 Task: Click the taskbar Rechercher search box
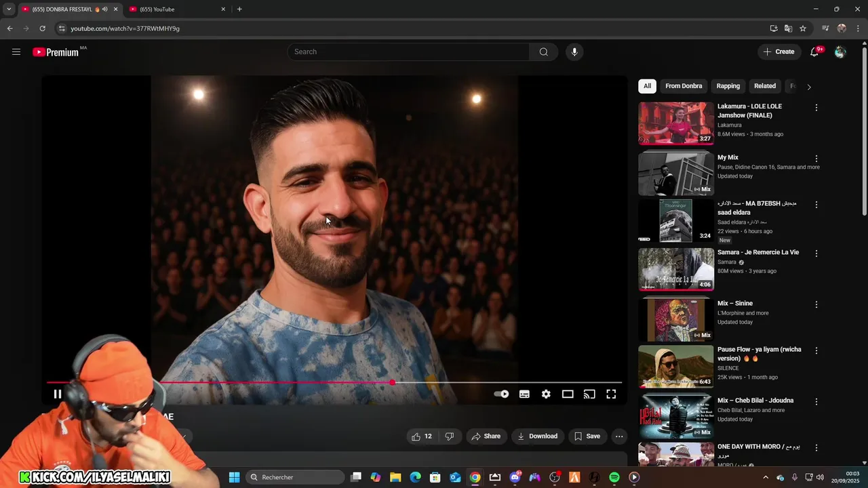(x=295, y=478)
